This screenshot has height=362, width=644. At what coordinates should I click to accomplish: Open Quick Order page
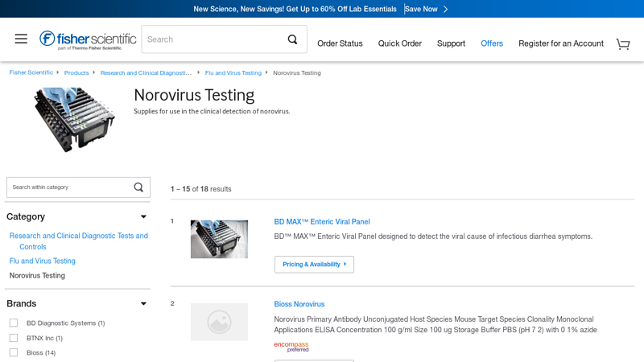click(399, 43)
